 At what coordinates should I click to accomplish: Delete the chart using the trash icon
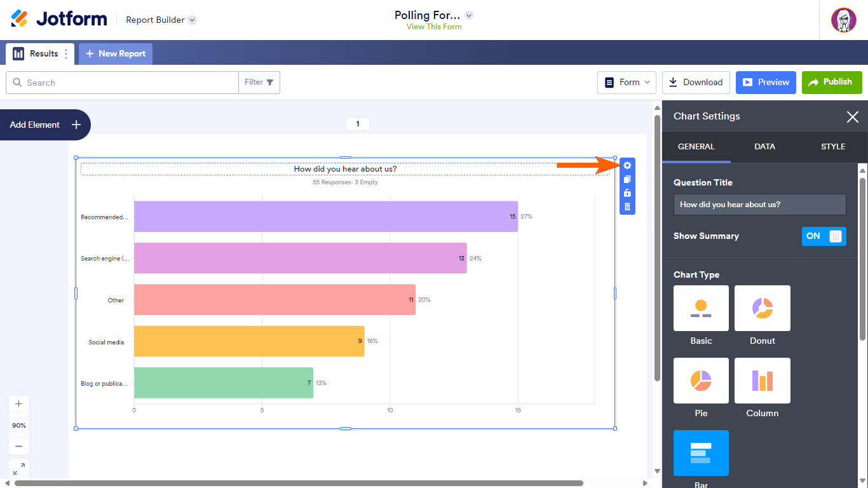pos(627,207)
